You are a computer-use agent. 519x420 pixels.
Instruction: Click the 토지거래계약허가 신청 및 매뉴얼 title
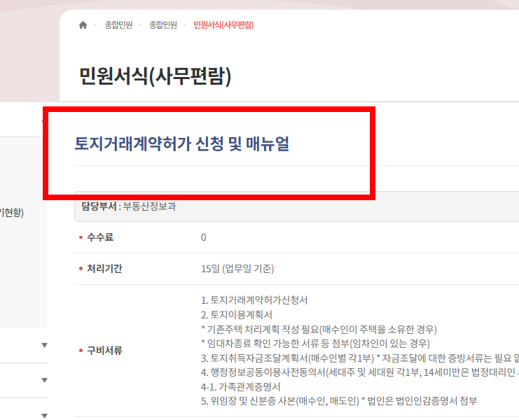point(182,143)
